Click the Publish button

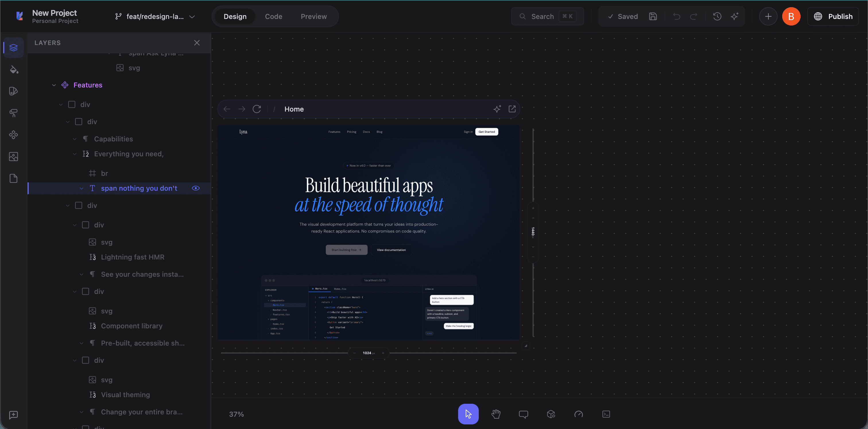point(833,16)
